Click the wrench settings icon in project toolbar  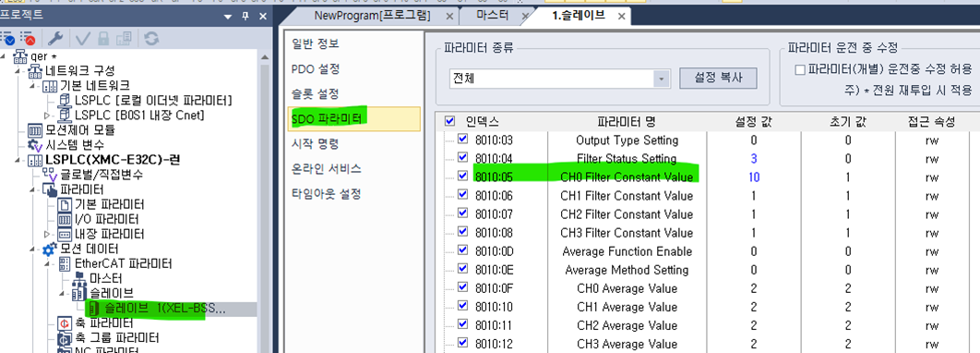(x=55, y=39)
